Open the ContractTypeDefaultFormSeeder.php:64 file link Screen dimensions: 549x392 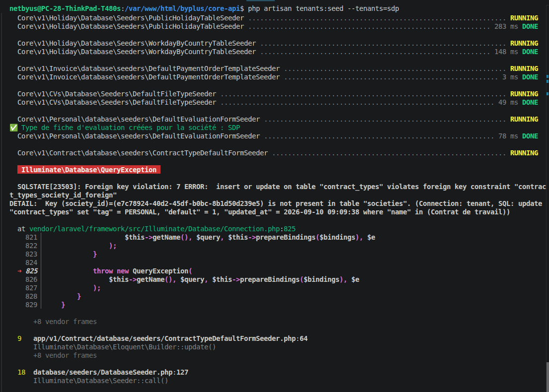tap(170, 338)
